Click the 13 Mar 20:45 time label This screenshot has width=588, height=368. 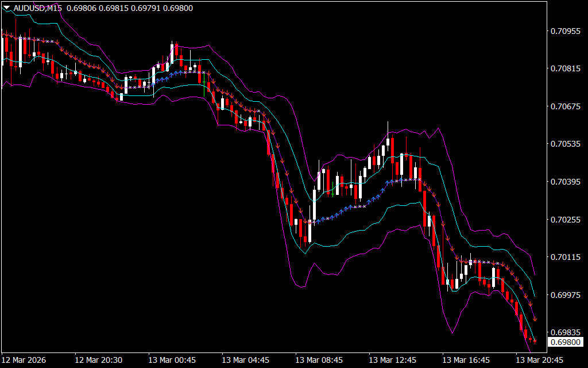click(539, 360)
